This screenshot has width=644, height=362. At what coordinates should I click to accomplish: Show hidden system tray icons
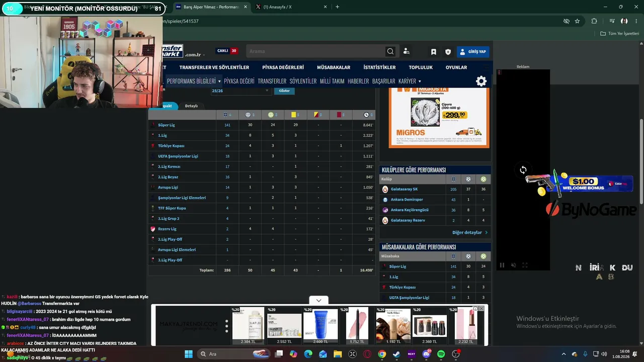(x=565, y=354)
